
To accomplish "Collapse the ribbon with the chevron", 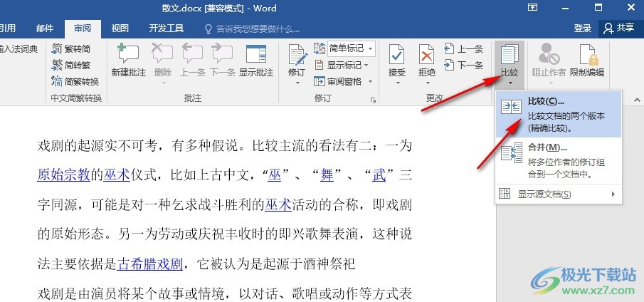I will [x=637, y=100].
